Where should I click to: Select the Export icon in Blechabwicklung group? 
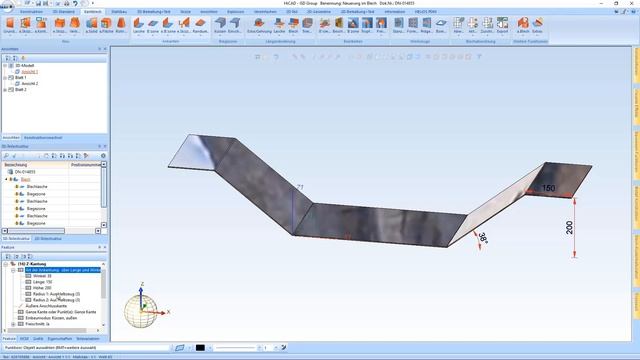pos(502,23)
